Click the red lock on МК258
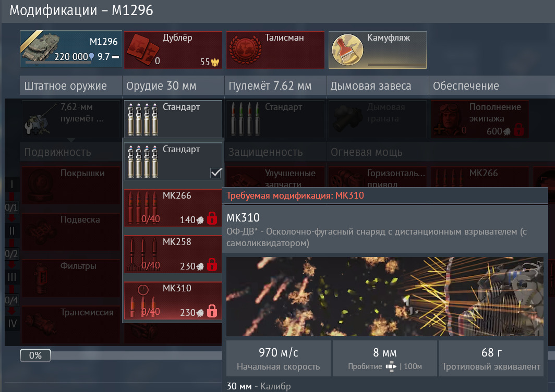The height and width of the screenshot is (392, 555). pyautogui.click(x=211, y=265)
